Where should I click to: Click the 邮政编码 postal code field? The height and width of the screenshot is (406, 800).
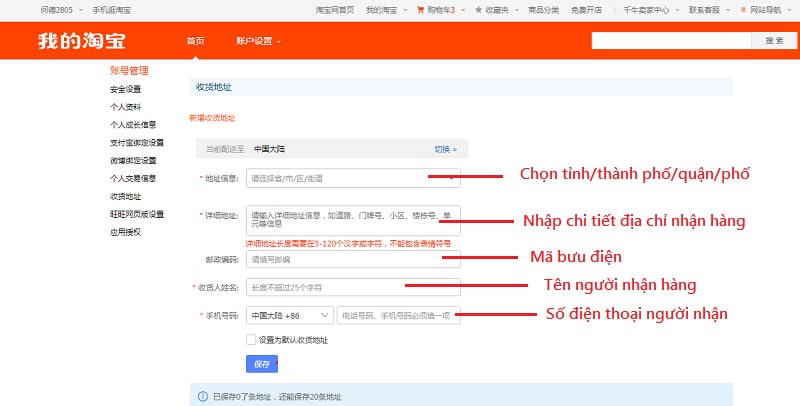353,259
